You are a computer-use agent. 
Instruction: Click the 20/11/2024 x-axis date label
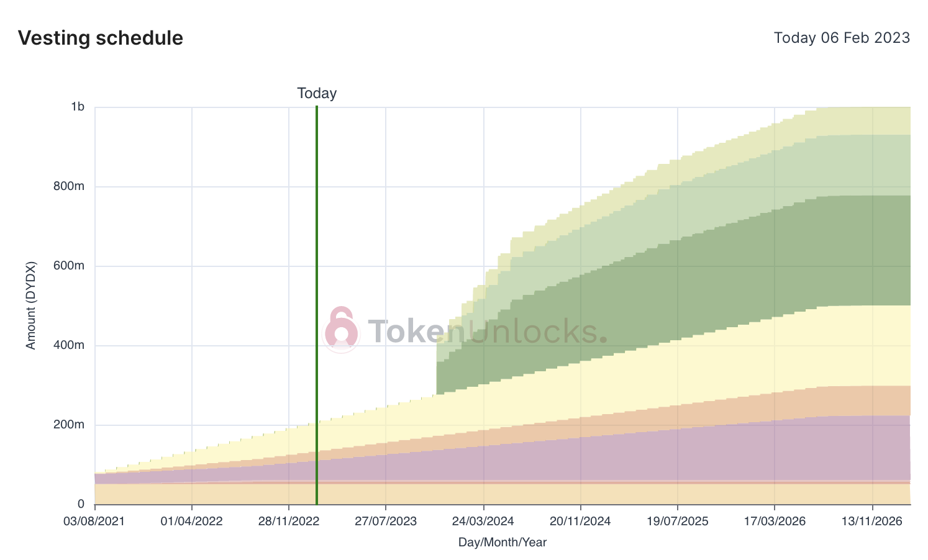click(x=580, y=521)
